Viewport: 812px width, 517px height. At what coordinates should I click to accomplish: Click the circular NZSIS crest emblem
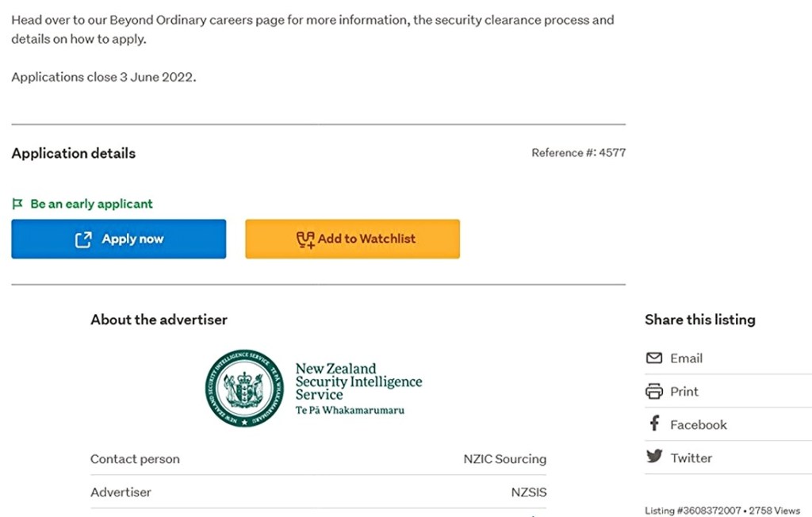(x=244, y=389)
